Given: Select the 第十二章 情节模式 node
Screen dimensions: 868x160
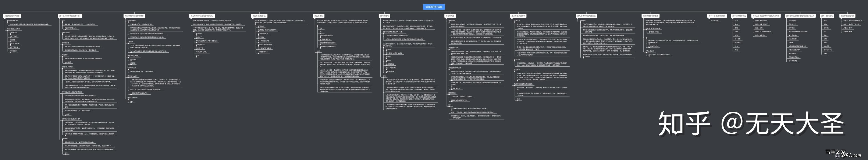Looking at the screenshot, I should (739, 16).
